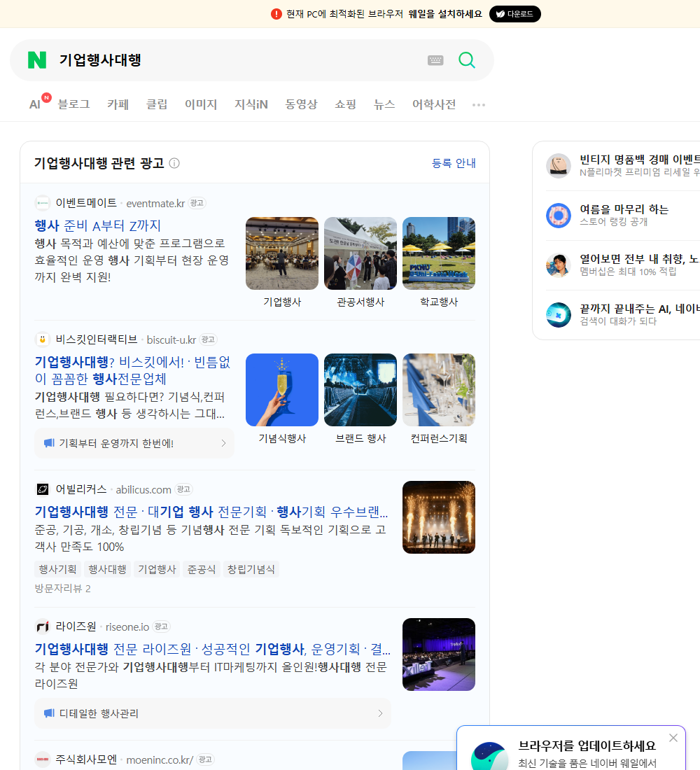Open the 기업행사대행 전문 라이즈원 headline
Image resolution: width=700 pixels, height=770 pixels.
pyautogui.click(x=212, y=649)
